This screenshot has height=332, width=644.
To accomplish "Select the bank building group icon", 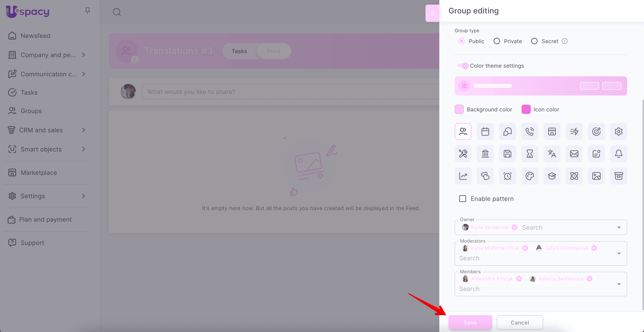I will tap(485, 154).
